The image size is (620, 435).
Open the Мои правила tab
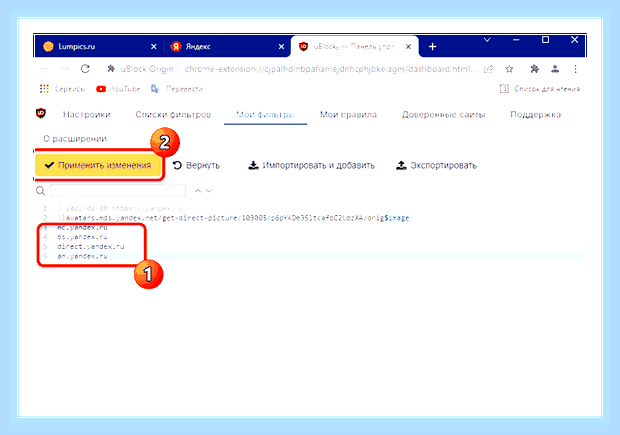click(348, 115)
